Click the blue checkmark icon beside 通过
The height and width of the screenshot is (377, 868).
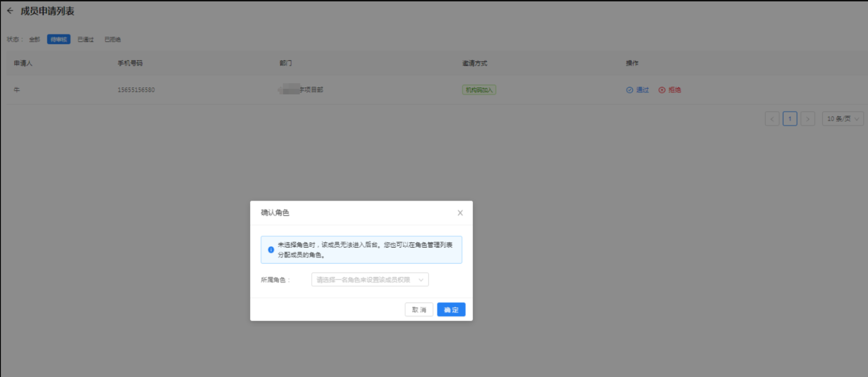(629, 90)
